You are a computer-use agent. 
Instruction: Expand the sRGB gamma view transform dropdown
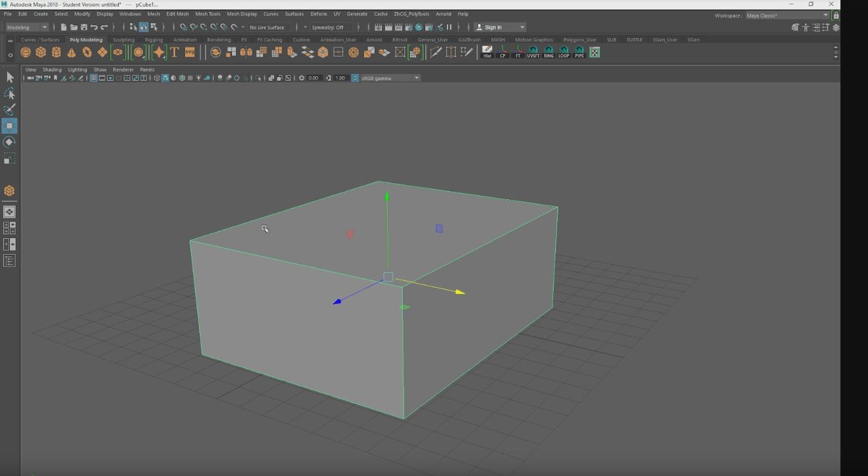pyautogui.click(x=416, y=78)
